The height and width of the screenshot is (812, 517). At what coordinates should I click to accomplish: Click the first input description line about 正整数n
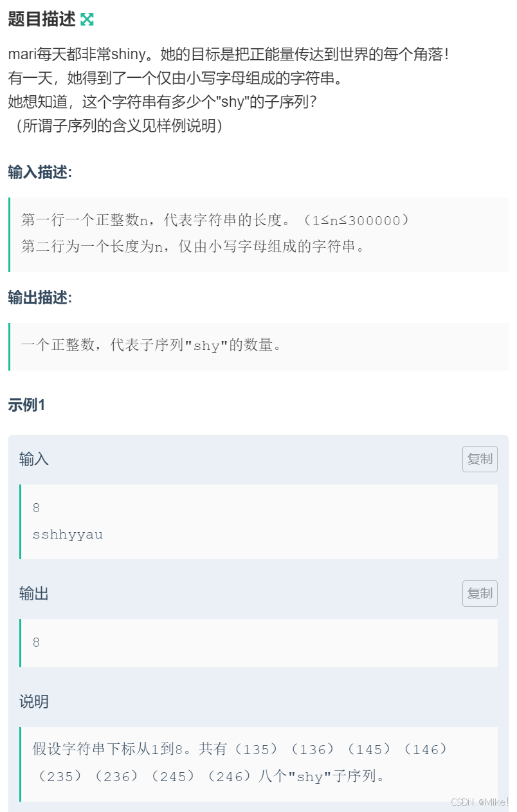coord(215,221)
